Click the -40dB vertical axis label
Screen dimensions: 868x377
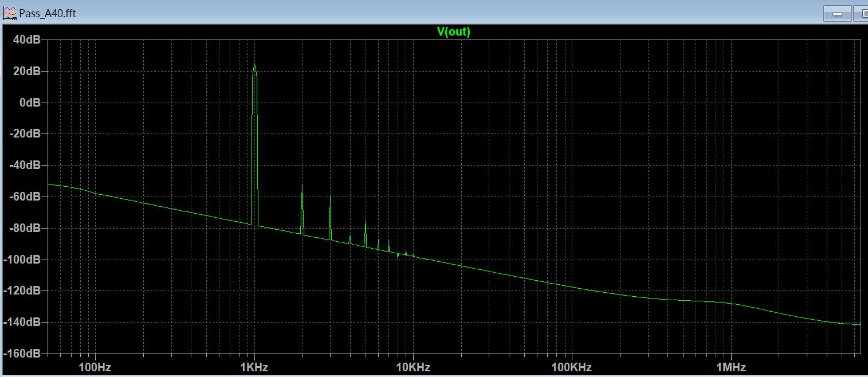click(24, 166)
